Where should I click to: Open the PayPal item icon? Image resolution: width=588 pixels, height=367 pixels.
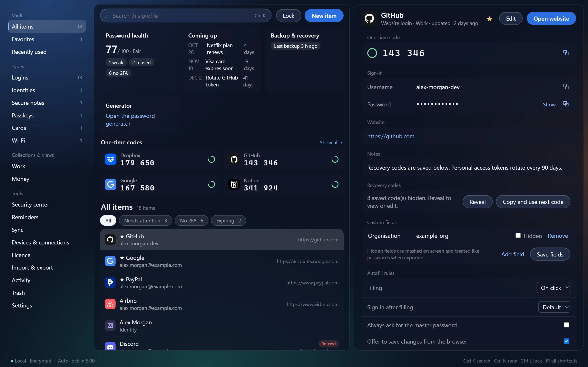[x=110, y=283]
